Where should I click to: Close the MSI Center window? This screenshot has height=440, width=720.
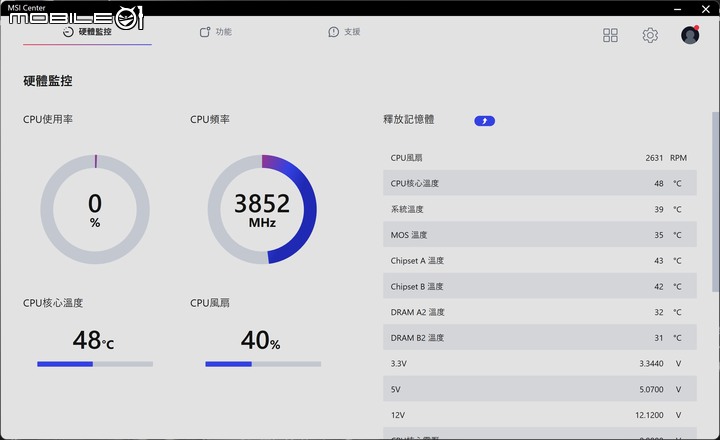tap(706, 9)
